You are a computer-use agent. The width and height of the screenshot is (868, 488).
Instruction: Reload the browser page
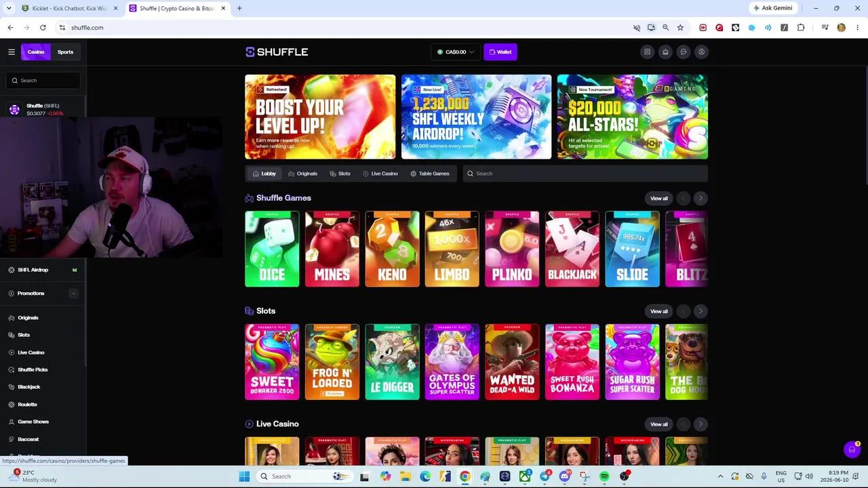43,27
